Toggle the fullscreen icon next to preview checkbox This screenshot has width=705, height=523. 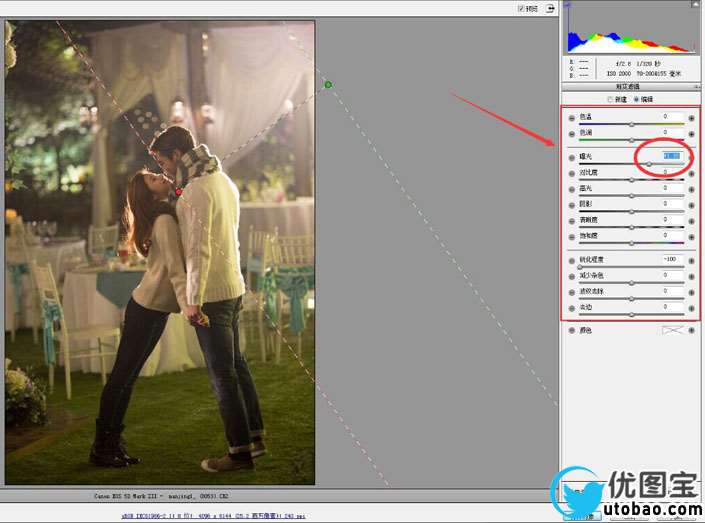(x=549, y=8)
